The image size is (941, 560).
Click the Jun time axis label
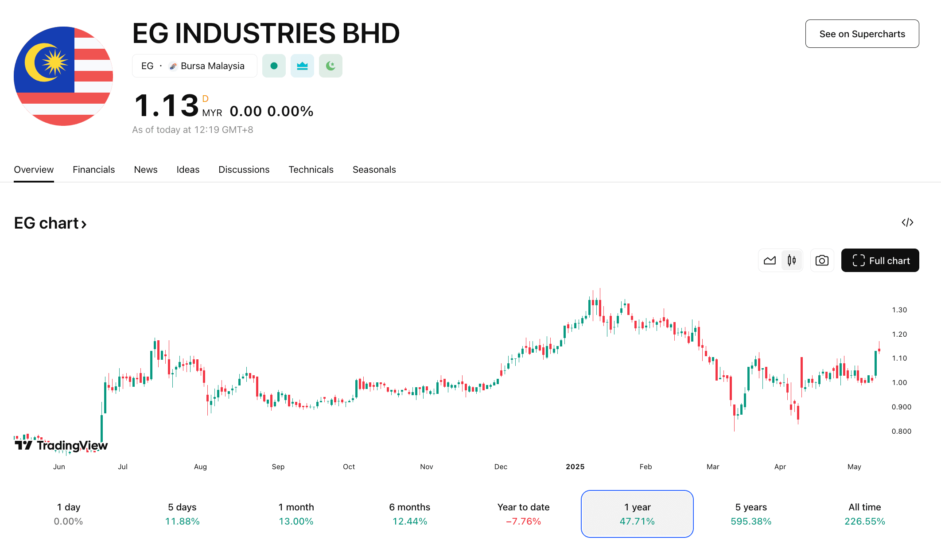pos(59,467)
